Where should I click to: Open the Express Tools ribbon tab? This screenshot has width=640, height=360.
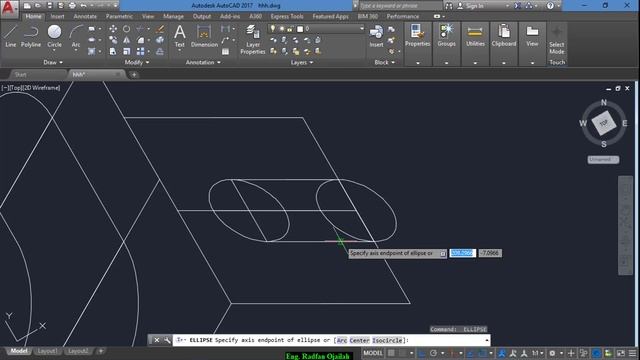287,16
